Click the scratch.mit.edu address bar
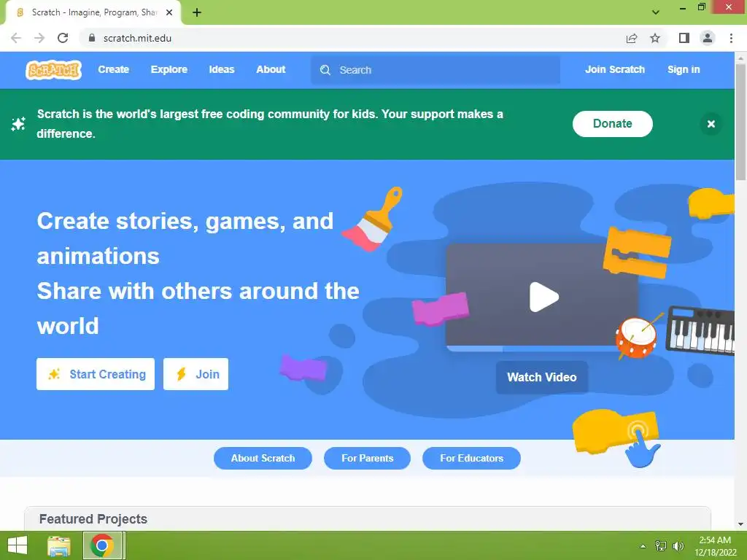 pyautogui.click(x=352, y=38)
